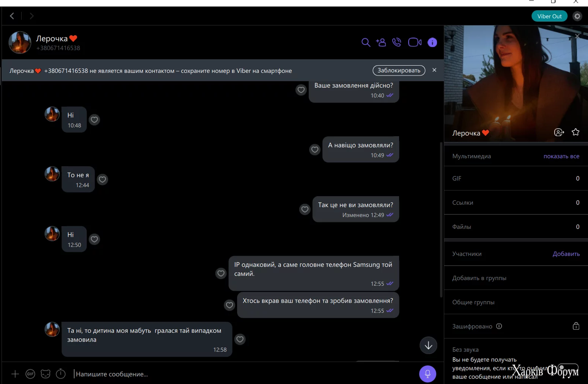The height and width of the screenshot is (384, 588).
Task: Click 'показать все' multimedia link
Action: click(x=561, y=156)
